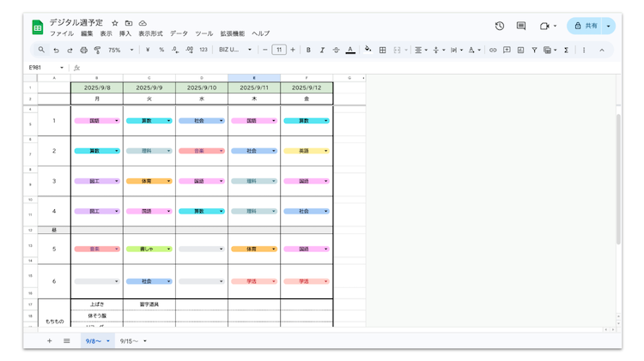The image size is (644, 361).
Task: Click the 共有 share button
Action: point(586,27)
